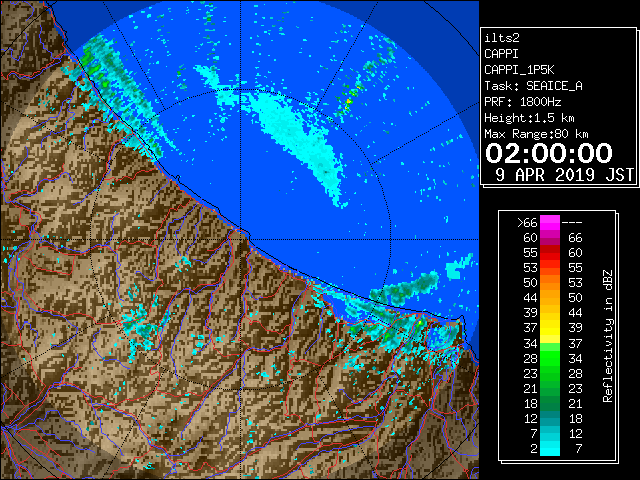Pick the bright green legend band for 28–34 dBZ
The height and width of the screenshot is (480, 640).
pos(550,358)
